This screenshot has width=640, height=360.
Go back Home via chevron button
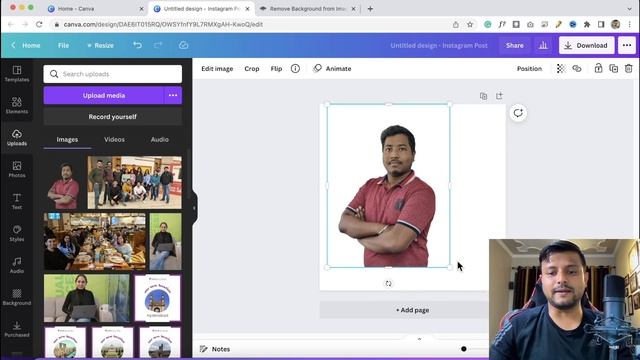26,45
